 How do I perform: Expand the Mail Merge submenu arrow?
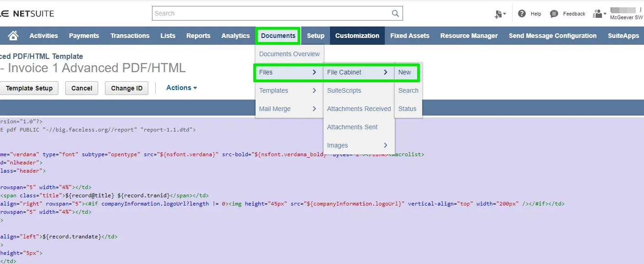tap(314, 109)
